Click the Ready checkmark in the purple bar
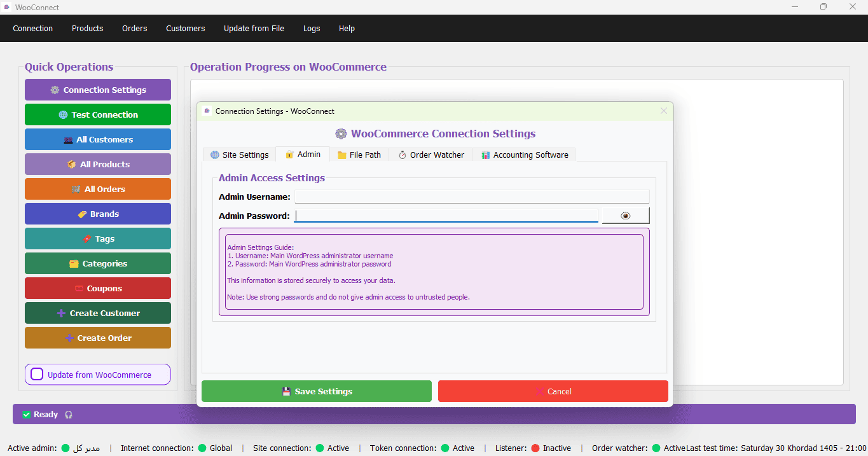The image size is (868, 456). (x=27, y=415)
